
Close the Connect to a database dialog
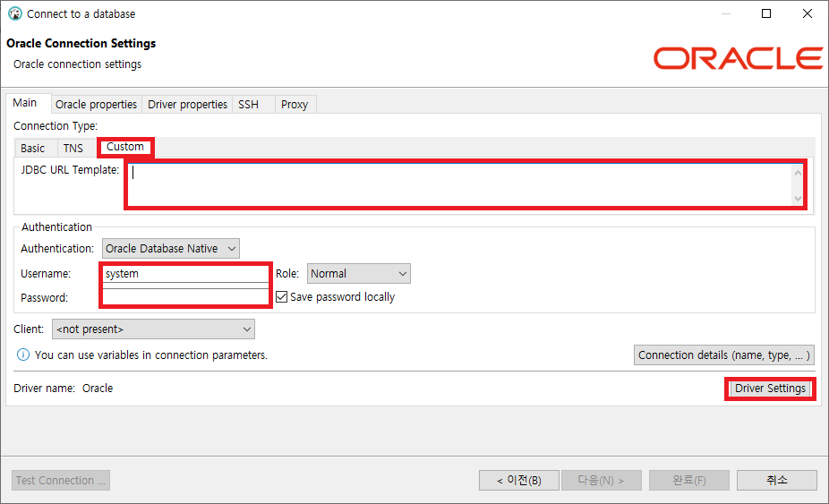tap(808, 13)
